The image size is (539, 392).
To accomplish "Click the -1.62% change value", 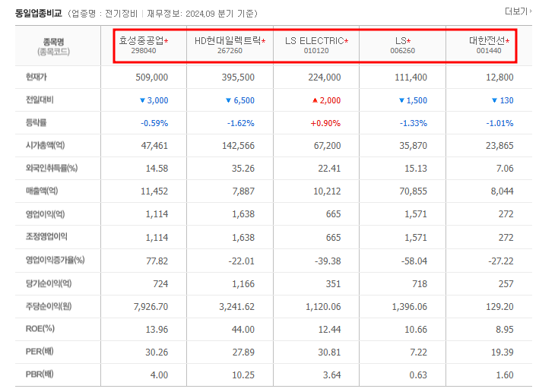I will click(241, 123).
